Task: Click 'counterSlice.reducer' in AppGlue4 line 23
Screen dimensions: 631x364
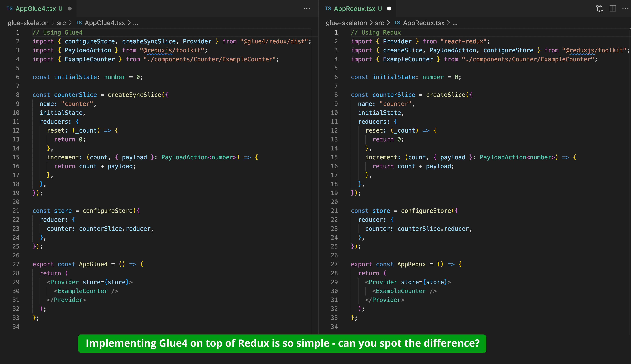Action: click(x=115, y=229)
